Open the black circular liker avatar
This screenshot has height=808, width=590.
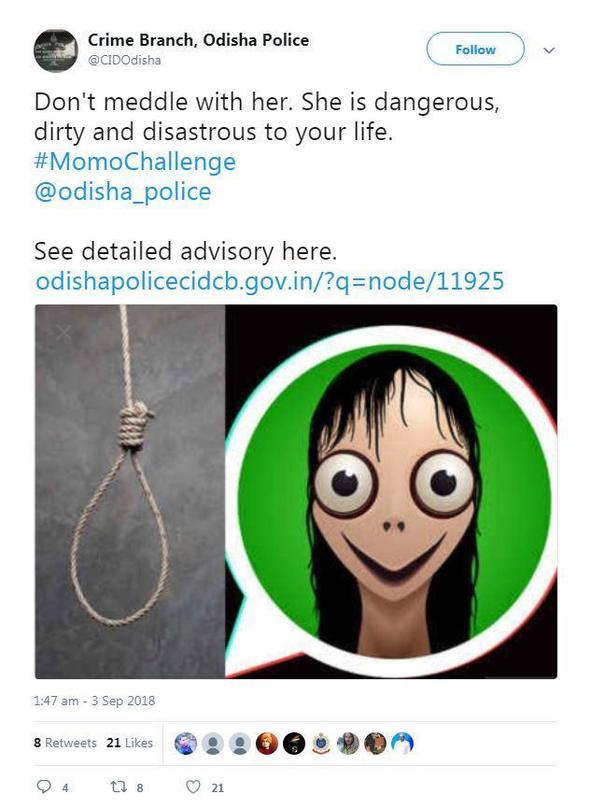294,744
